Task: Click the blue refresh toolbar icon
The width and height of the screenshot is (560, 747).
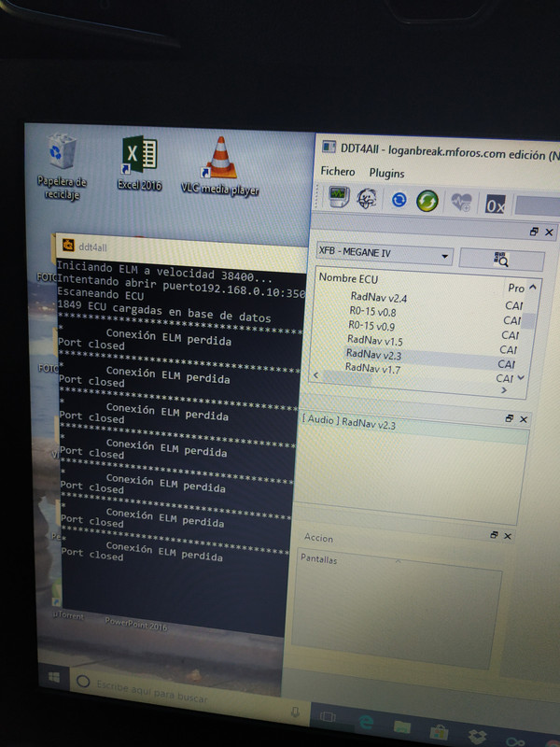Action: [x=399, y=200]
